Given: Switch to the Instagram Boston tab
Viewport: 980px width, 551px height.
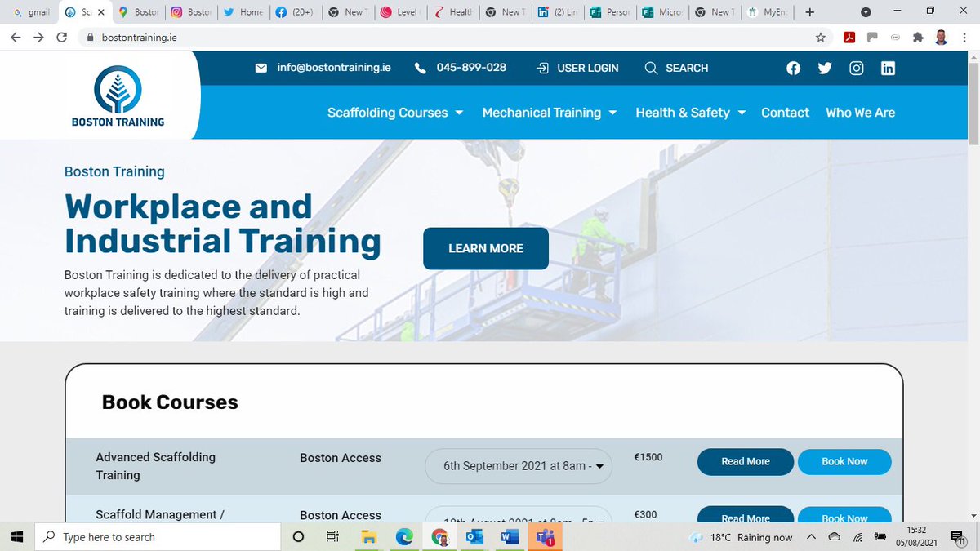Looking at the screenshot, I should (191, 12).
